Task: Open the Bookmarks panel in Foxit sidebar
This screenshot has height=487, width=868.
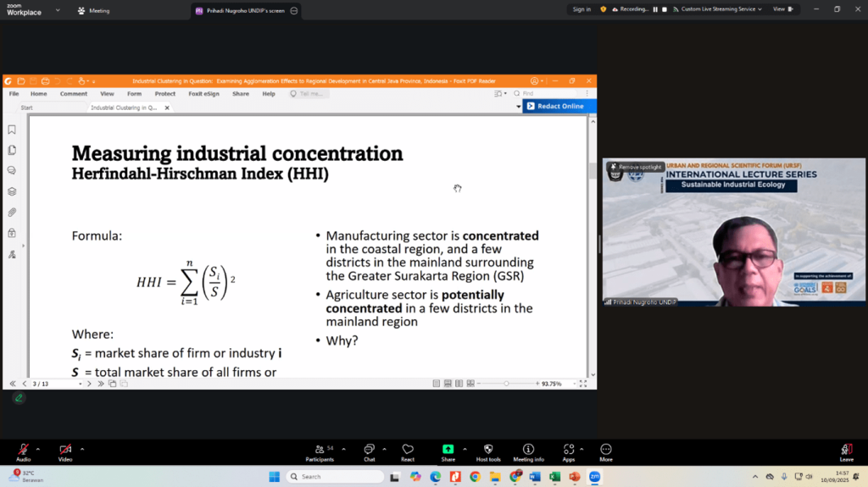Action: [x=12, y=130]
